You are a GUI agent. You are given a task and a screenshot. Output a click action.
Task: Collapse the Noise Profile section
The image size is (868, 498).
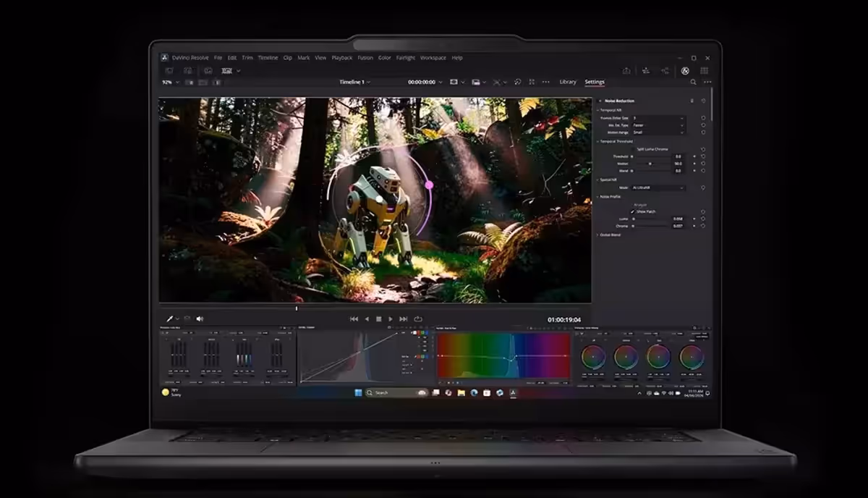pyautogui.click(x=597, y=196)
